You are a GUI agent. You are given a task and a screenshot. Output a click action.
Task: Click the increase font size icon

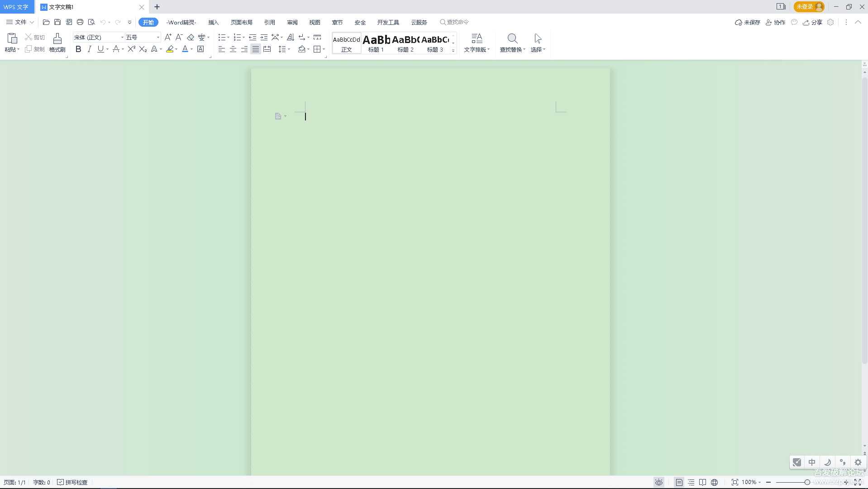coord(168,37)
